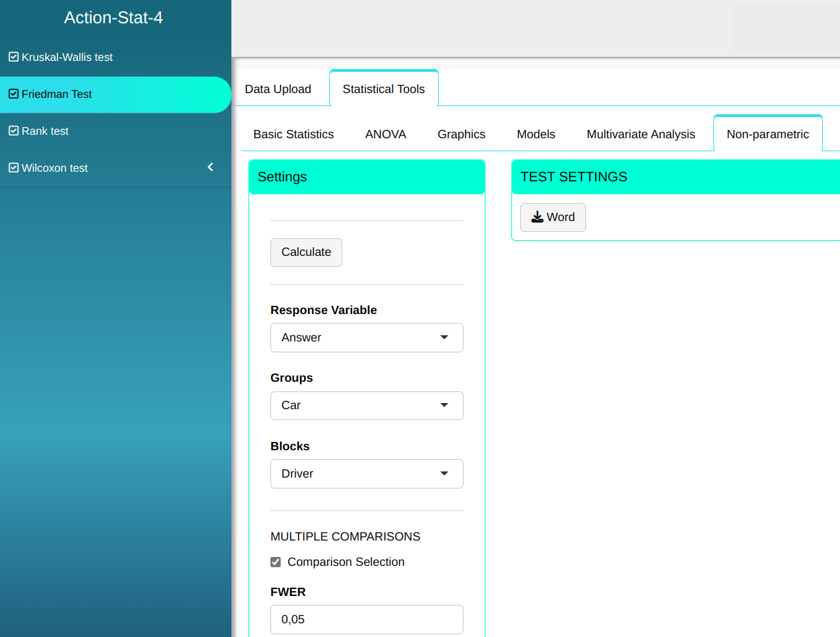
Task: Select the Models tab
Action: click(536, 135)
